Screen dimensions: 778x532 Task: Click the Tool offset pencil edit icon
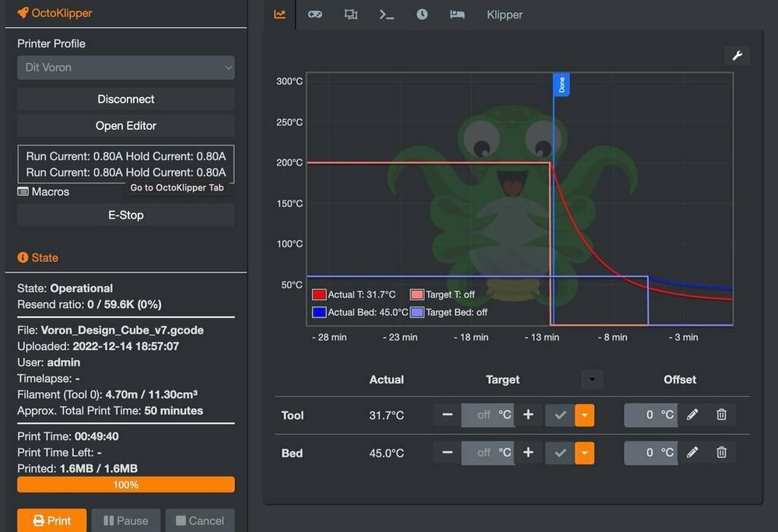pos(692,415)
